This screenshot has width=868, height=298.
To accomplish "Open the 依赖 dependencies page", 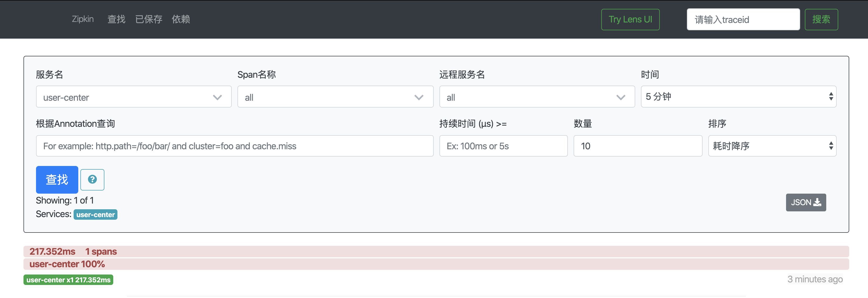I will [x=181, y=19].
